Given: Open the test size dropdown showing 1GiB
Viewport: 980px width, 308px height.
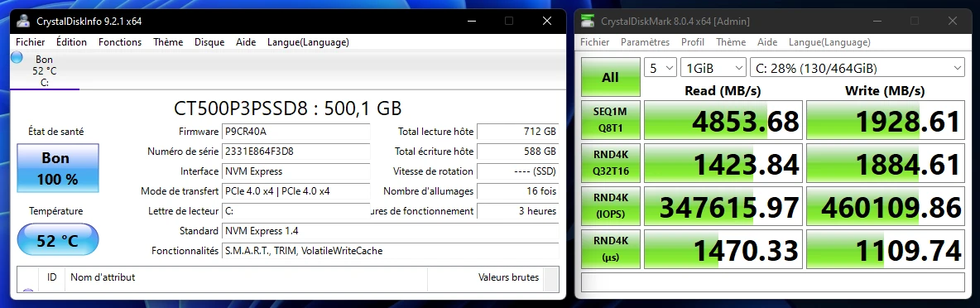Looking at the screenshot, I should [x=713, y=67].
